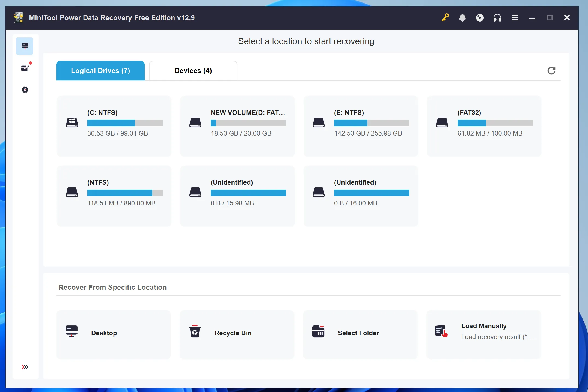This screenshot has width=588, height=392.
Task: Refresh the drive list
Action: coord(551,71)
